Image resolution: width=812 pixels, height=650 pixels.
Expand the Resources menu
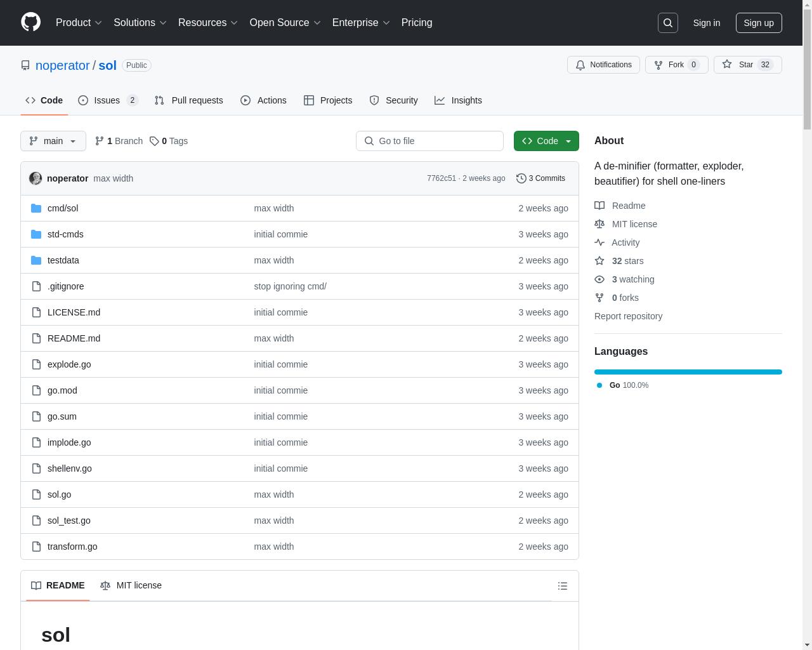click(208, 22)
